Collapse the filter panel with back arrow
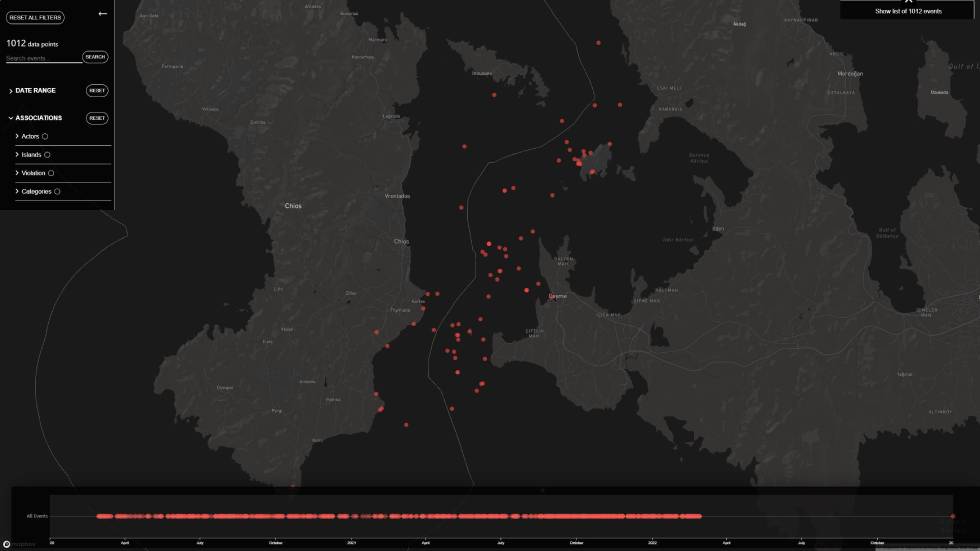Image resolution: width=980 pixels, height=551 pixels. (102, 14)
